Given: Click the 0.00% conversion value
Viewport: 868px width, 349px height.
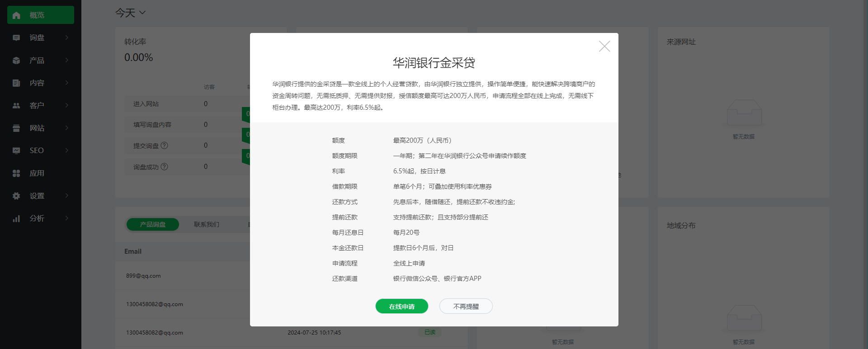Looking at the screenshot, I should tap(139, 57).
